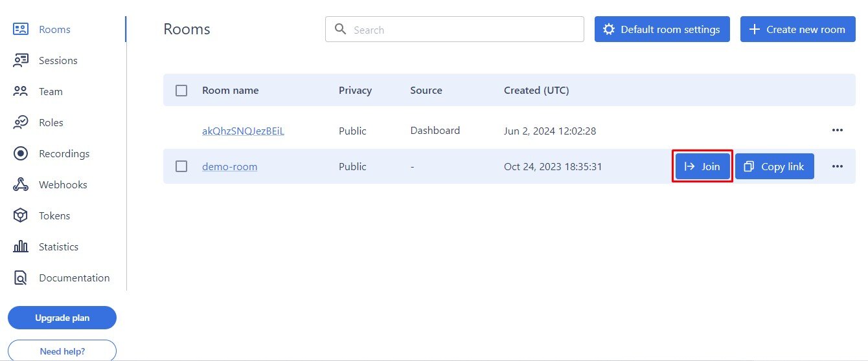Toggle the select-all rooms checkbox
Viewport: 868px width, 361px height.
click(x=181, y=91)
